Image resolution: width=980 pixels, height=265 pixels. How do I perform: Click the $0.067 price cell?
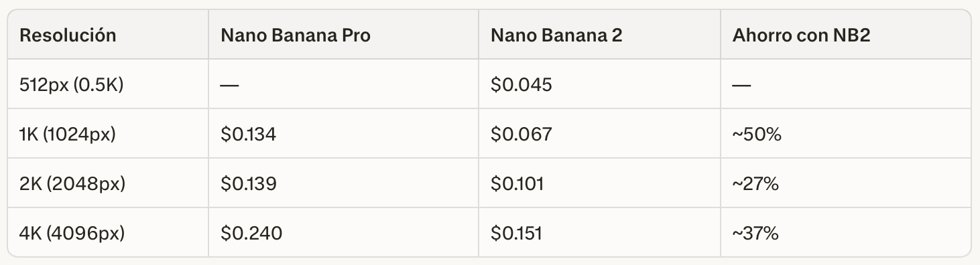pos(521,135)
